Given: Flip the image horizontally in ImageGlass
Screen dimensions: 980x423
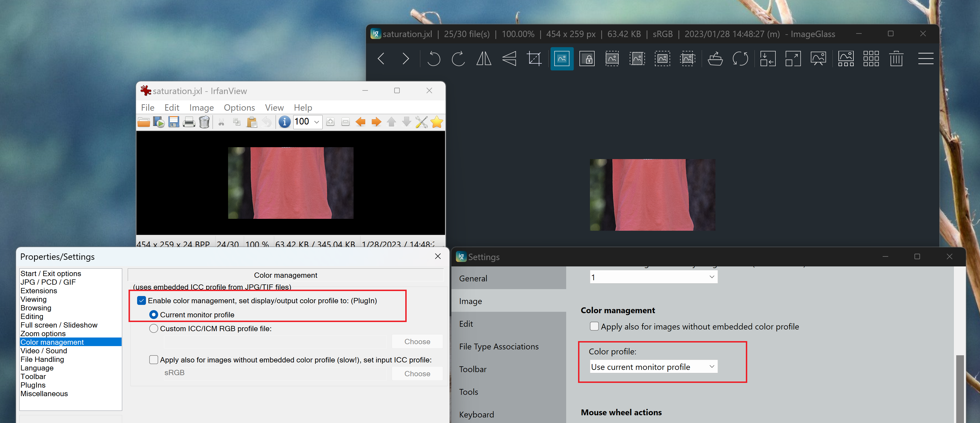Looking at the screenshot, I should click(x=484, y=59).
